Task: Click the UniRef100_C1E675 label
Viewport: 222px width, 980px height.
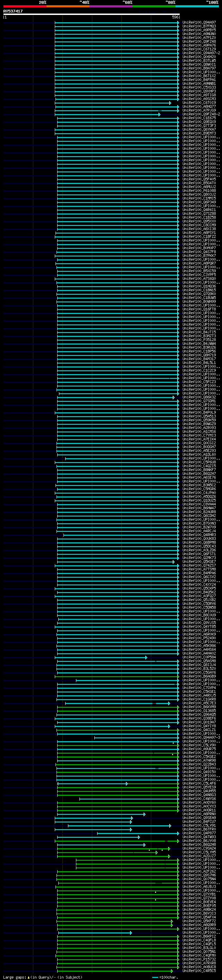Action: point(199,118)
